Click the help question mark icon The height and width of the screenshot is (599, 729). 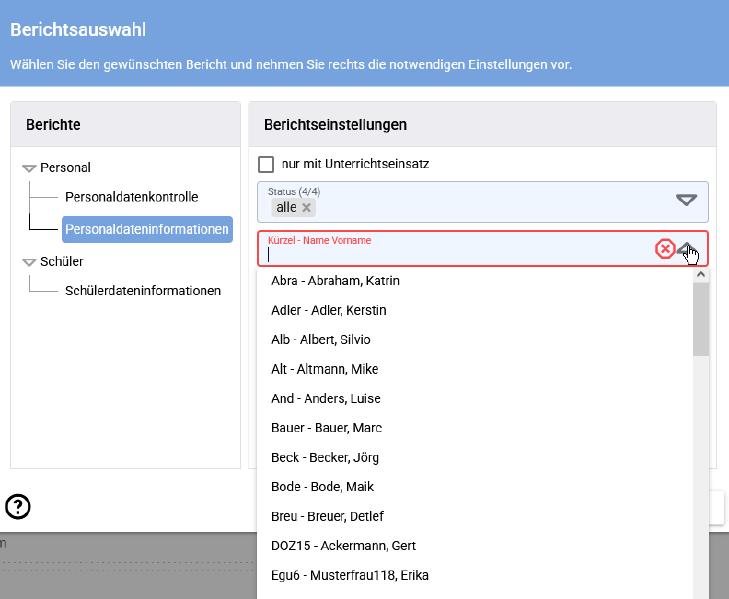point(18,507)
